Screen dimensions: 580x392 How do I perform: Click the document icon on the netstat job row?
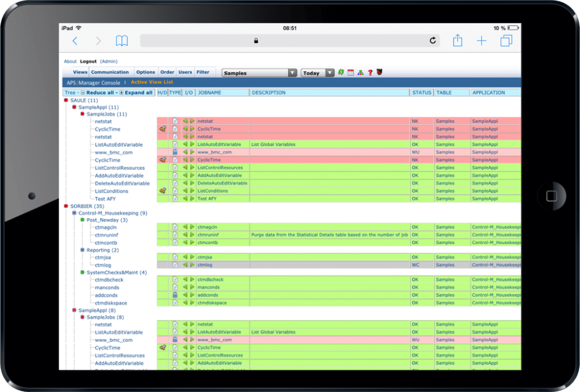tap(175, 121)
